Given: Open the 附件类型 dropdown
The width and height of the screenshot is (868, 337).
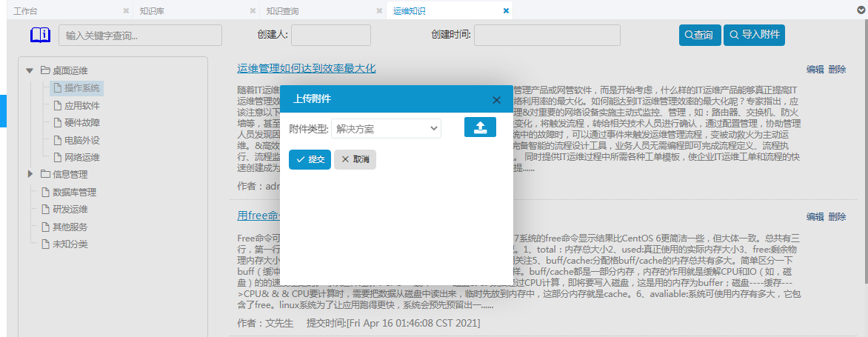Looking at the screenshot, I should pos(386,129).
